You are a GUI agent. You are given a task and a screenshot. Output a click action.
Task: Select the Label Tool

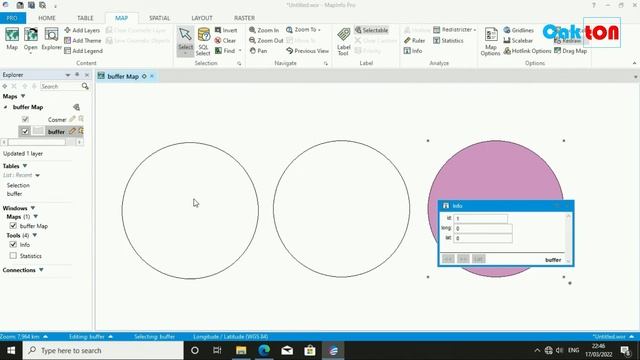click(x=344, y=41)
